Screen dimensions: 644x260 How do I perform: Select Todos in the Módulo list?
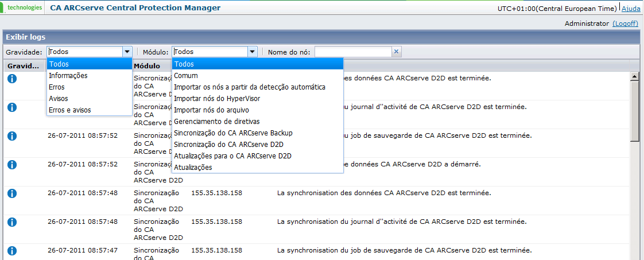(x=258, y=64)
